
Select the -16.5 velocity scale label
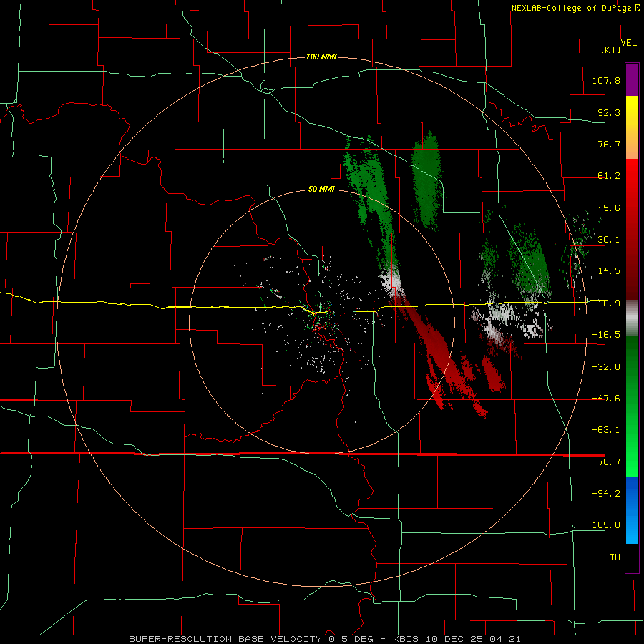coord(606,335)
